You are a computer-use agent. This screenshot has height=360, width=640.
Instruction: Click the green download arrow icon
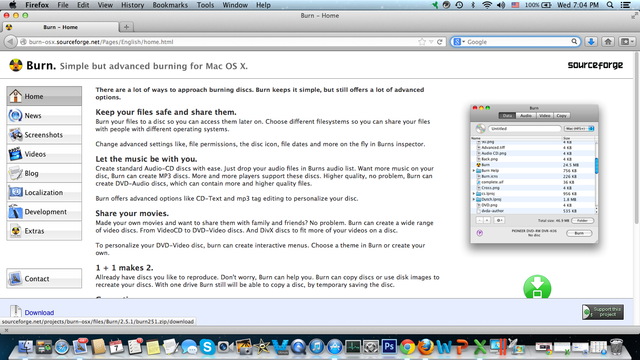click(x=537, y=287)
